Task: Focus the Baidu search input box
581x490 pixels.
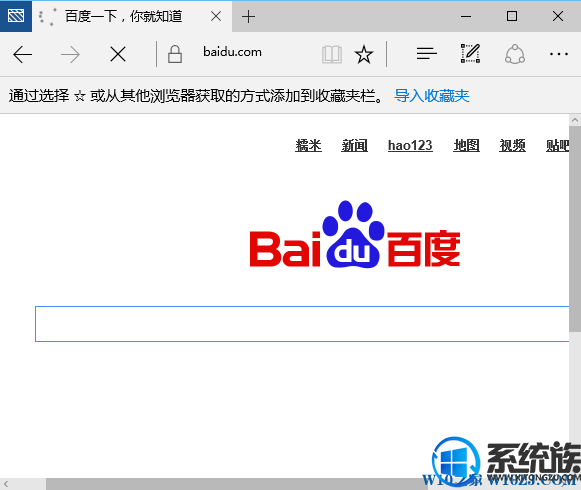Action: (302, 324)
